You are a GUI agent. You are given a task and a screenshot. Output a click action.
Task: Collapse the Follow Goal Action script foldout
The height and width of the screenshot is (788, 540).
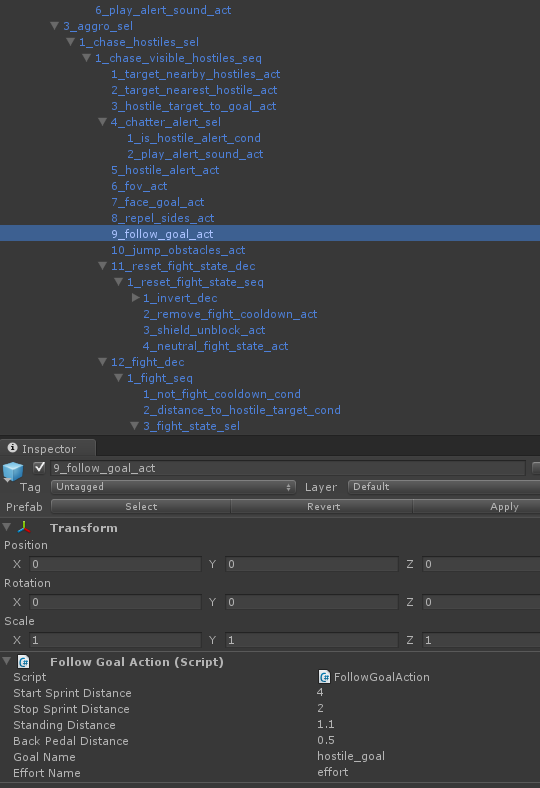pyautogui.click(x=7, y=661)
